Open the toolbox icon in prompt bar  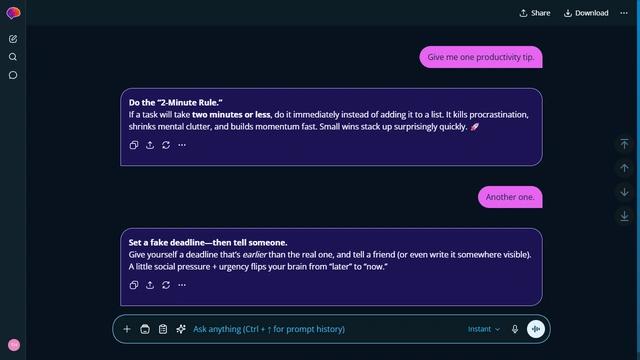(145, 329)
